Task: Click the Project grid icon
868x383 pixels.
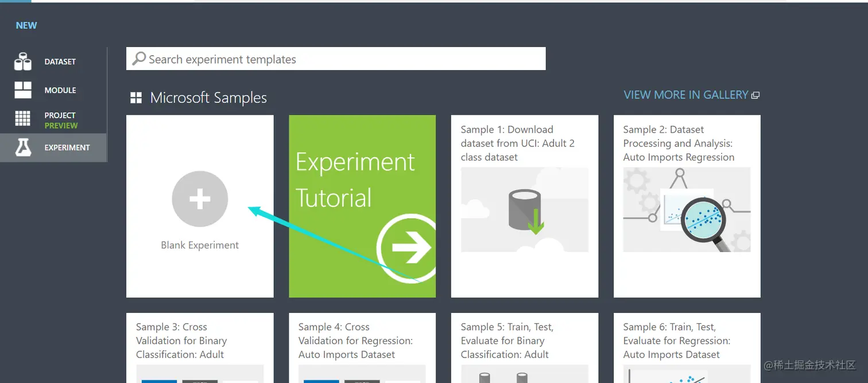Action: 23,118
